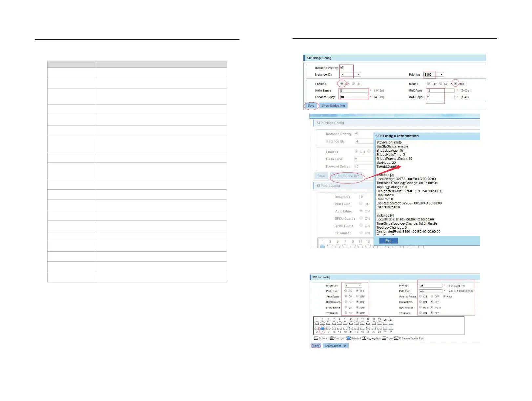
Task: Select port 23 icon in bottom port grid
Action: (x=379, y=323)
